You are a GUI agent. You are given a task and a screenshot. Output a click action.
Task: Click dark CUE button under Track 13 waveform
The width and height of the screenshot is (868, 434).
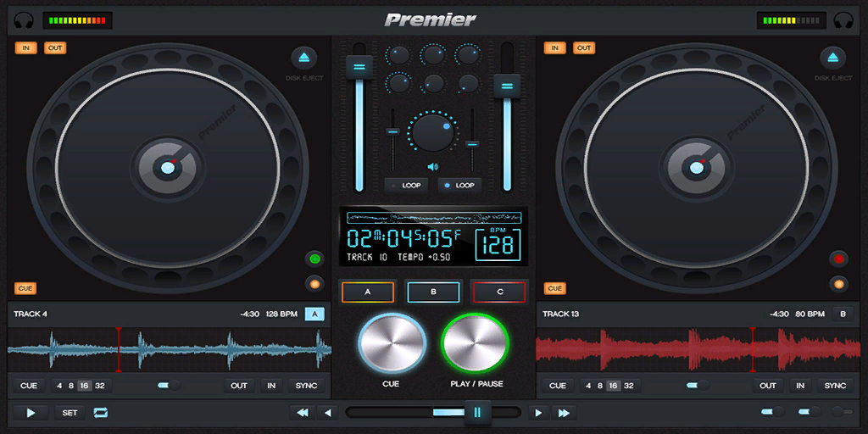pos(558,386)
